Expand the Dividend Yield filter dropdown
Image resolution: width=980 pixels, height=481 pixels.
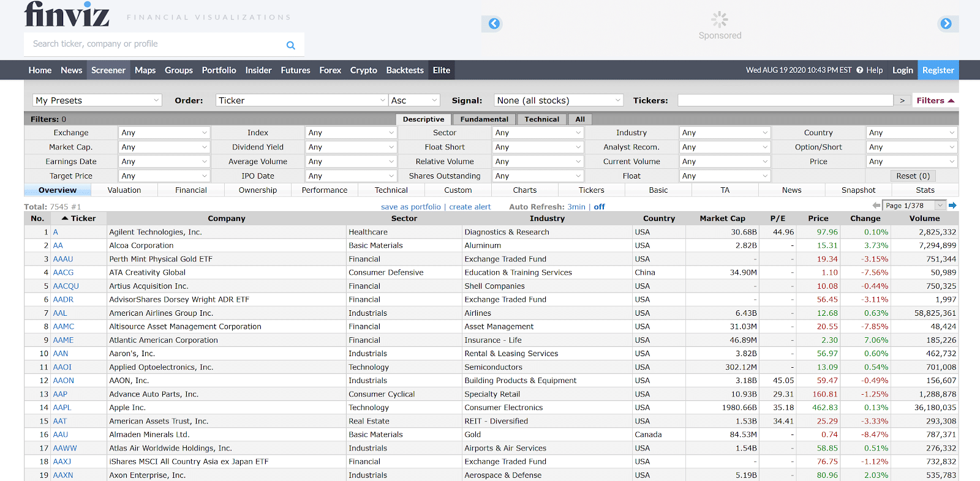351,147
